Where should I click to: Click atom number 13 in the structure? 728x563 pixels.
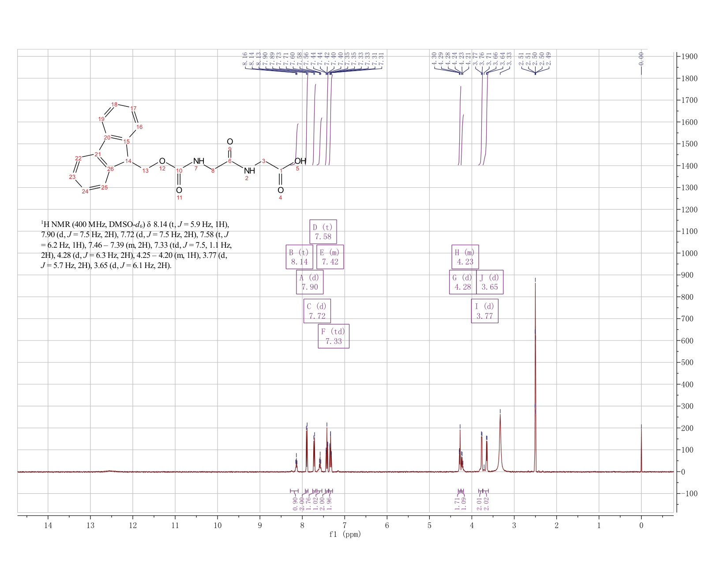point(145,171)
